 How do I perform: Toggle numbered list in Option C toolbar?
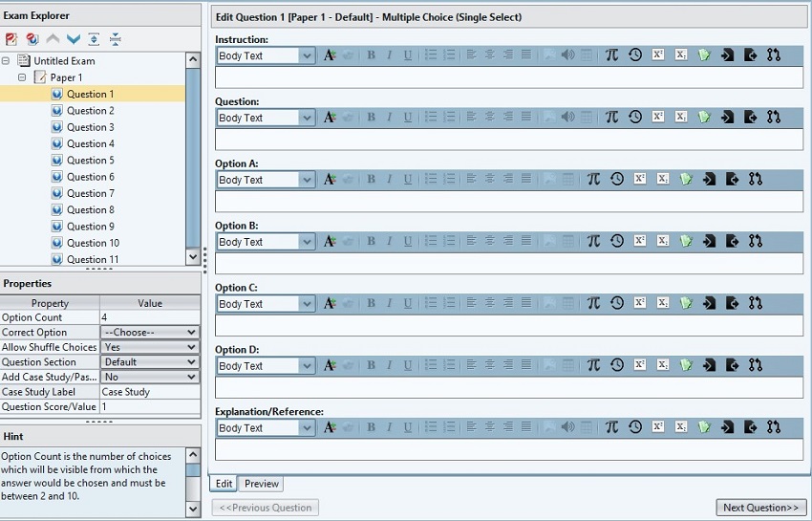449,303
